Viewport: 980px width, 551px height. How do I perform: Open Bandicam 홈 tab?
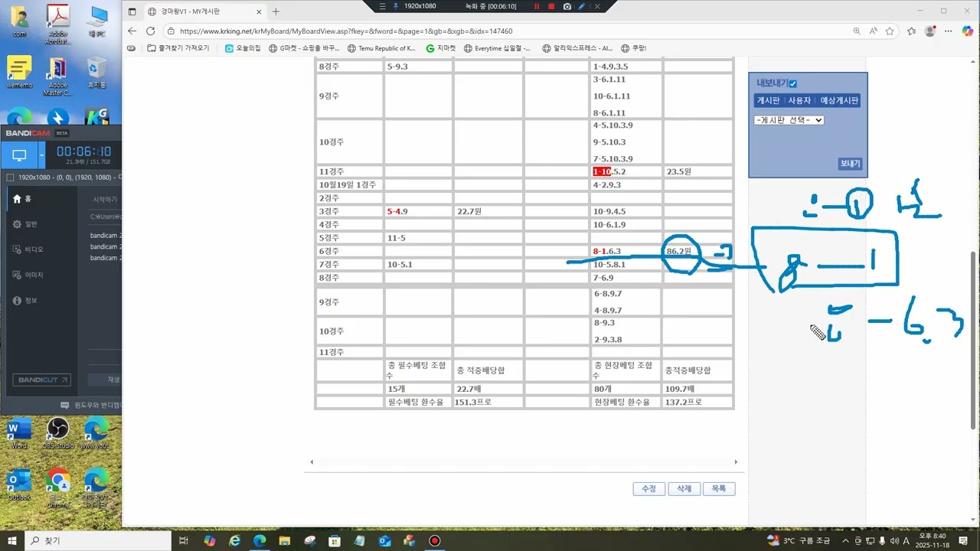click(22, 199)
